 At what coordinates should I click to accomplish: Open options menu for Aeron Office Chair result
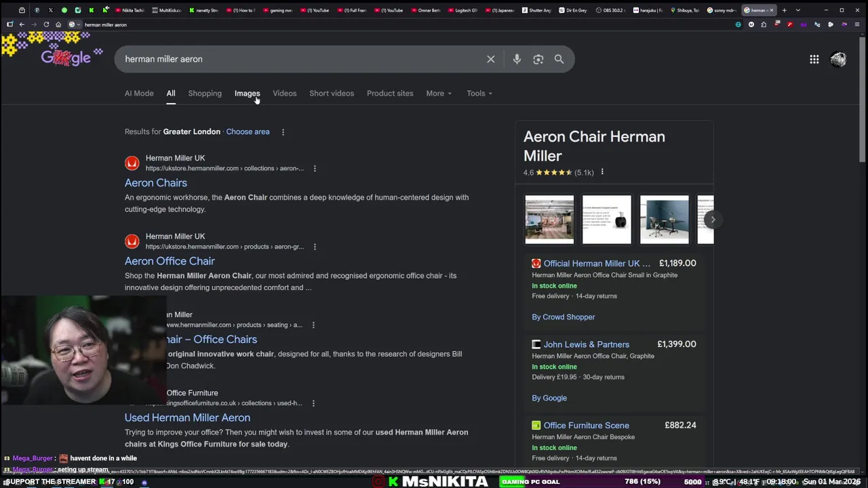pos(315,247)
